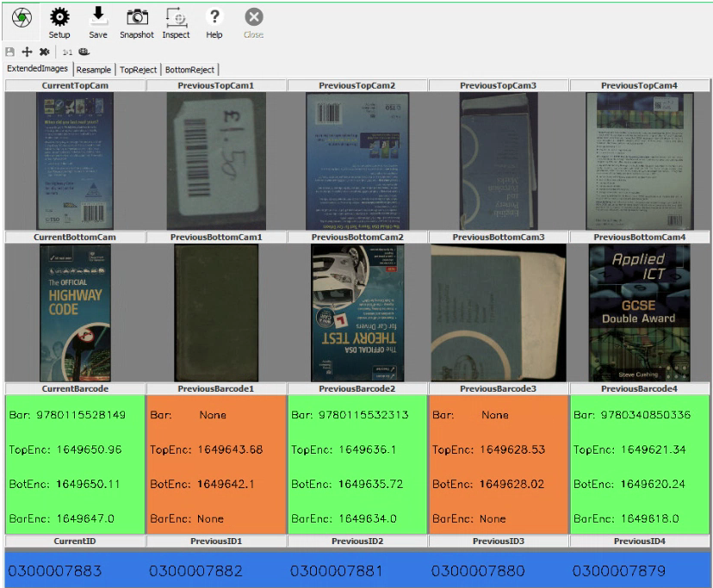Screen dimensions: 713x588
Task: Click ID value 0300007881
Action: pos(337,571)
